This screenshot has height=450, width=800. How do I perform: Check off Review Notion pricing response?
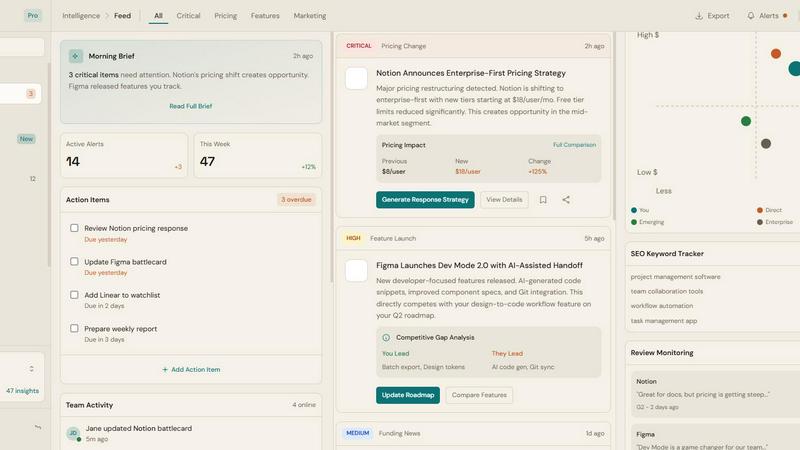[x=74, y=228]
